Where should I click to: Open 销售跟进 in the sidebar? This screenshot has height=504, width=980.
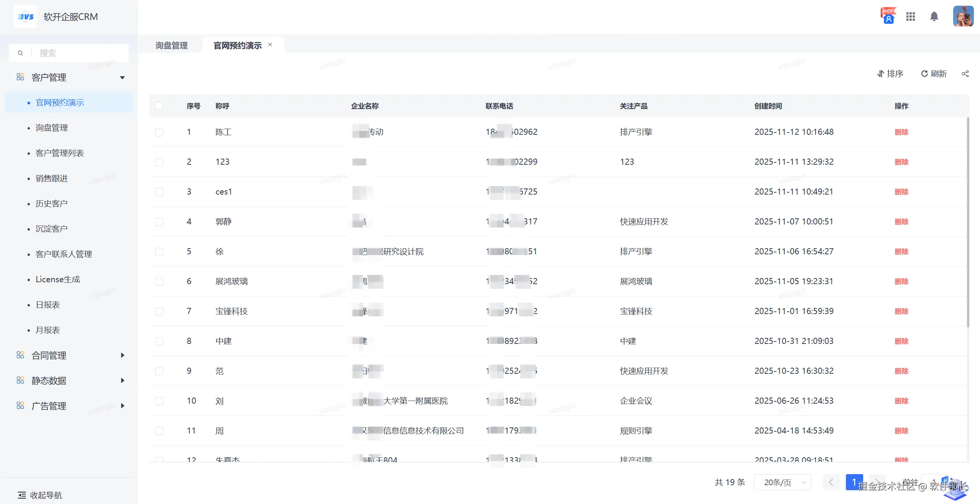52,178
